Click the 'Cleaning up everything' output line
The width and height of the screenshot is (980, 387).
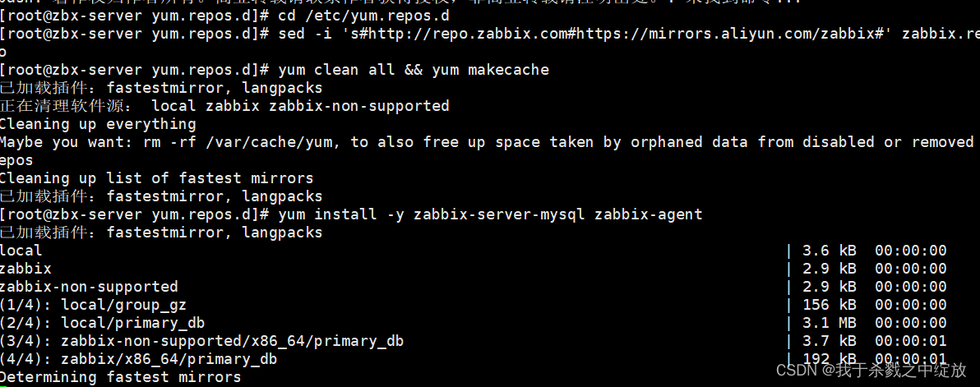tap(98, 124)
